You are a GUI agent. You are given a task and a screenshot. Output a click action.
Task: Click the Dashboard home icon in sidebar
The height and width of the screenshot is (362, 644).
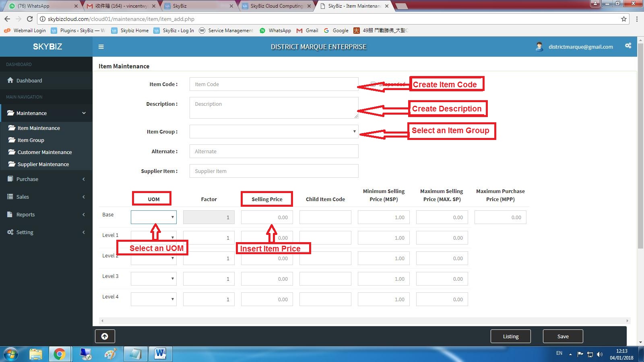coord(10,80)
